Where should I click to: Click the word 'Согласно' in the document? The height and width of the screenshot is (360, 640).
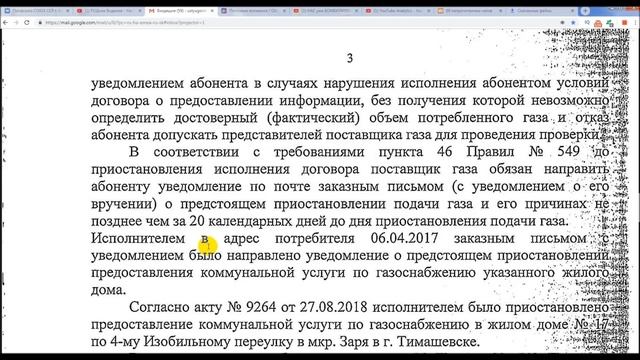(x=159, y=307)
